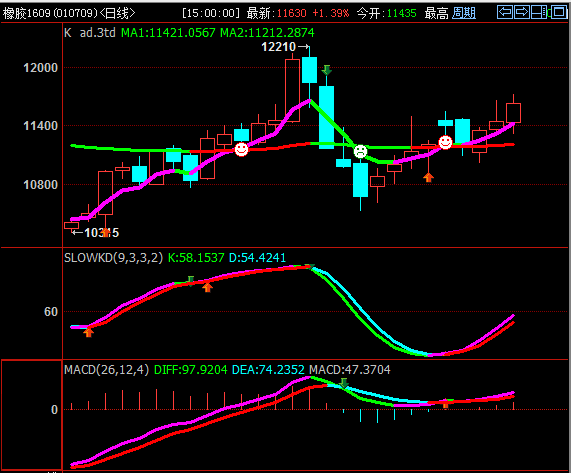571x473 pixels.
Task: Click the SLOWKD(9,3,3,2) indicator title
Action: point(114,258)
